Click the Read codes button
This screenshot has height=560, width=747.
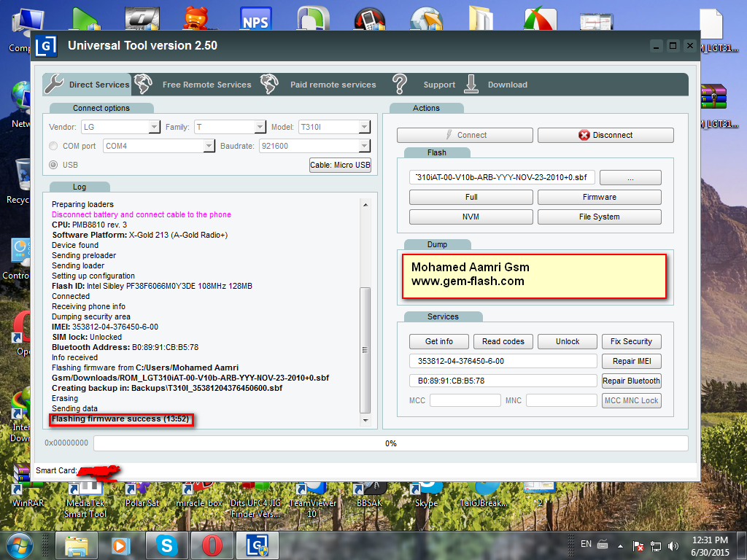[x=503, y=341]
